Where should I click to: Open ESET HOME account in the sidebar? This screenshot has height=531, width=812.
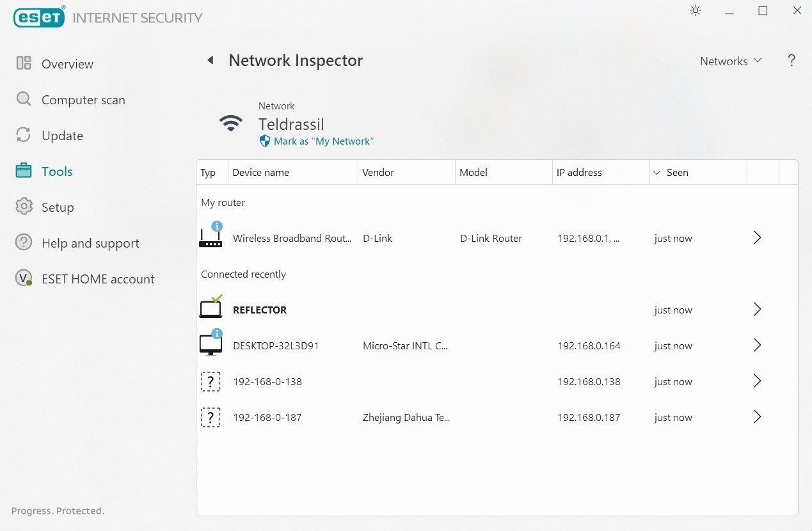coord(98,279)
